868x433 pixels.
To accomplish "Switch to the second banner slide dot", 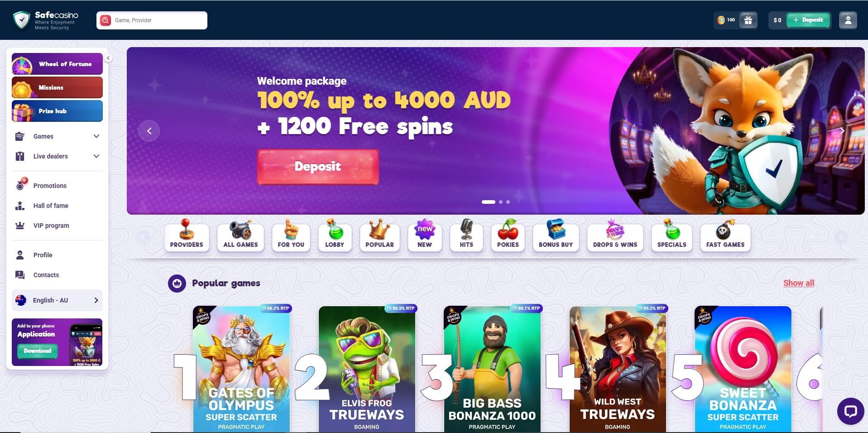I will [x=501, y=202].
